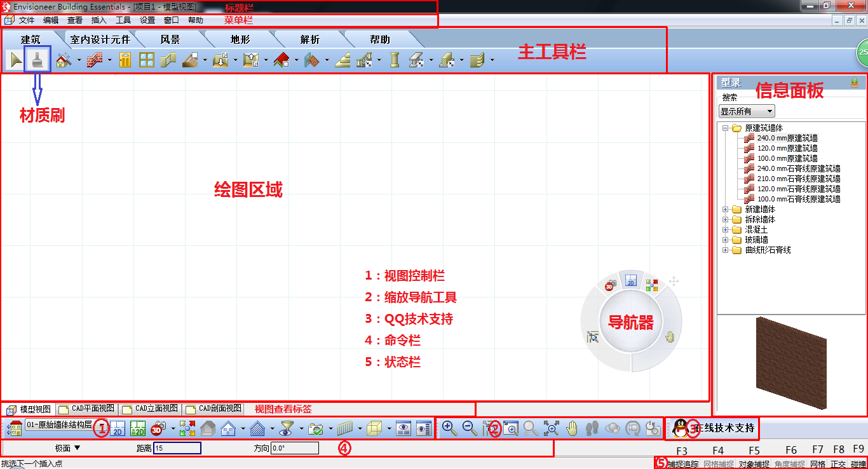Viewport: 868px width, 469px height.
Task: Click the brick wall preview thumbnail
Action: point(791,362)
